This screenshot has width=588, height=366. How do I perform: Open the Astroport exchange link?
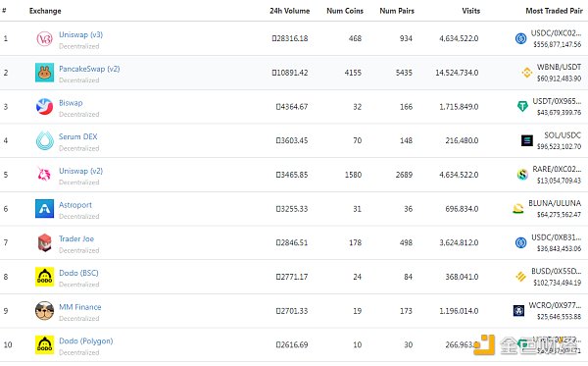pos(75,205)
